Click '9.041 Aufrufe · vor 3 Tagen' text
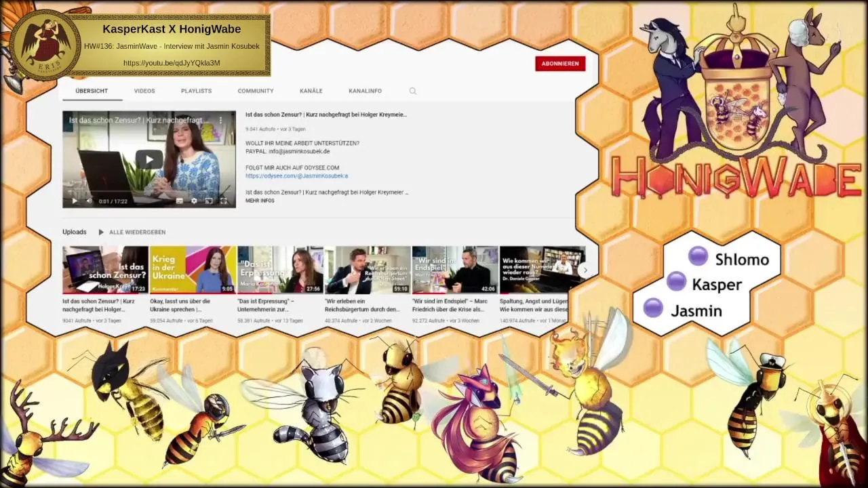Viewport: 868px width, 488px height. 275,129
